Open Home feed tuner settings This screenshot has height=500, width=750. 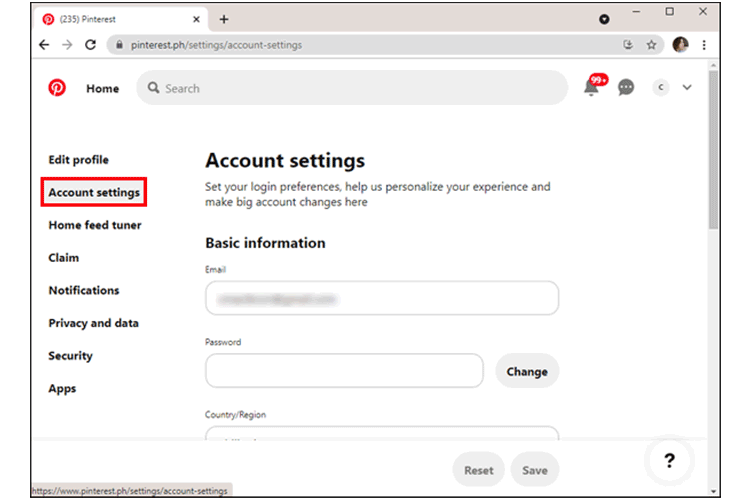click(95, 225)
